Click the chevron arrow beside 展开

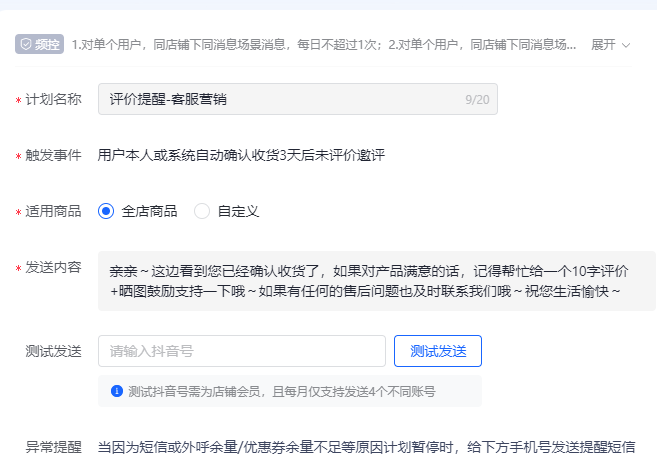click(626, 45)
